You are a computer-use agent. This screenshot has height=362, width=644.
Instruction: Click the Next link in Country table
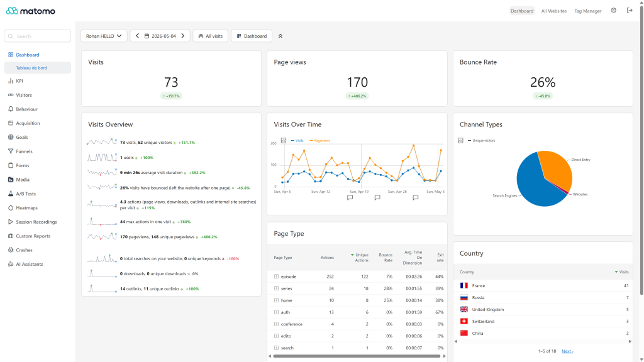pyautogui.click(x=567, y=351)
